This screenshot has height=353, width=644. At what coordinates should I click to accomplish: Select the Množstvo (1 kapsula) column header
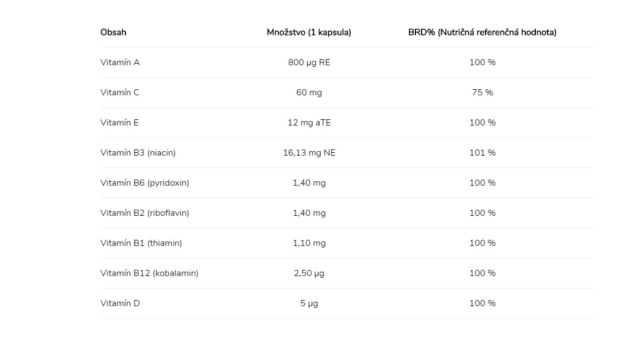tap(309, 32)
